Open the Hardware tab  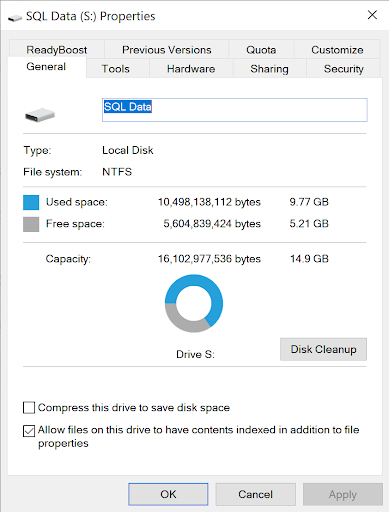pos(191,69)
